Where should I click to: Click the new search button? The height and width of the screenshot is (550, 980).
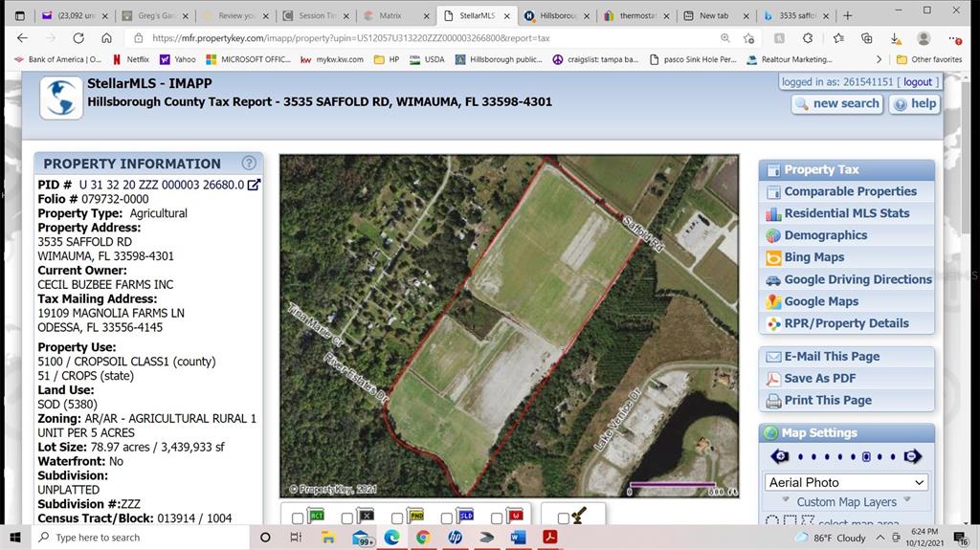tap(837, 103)
